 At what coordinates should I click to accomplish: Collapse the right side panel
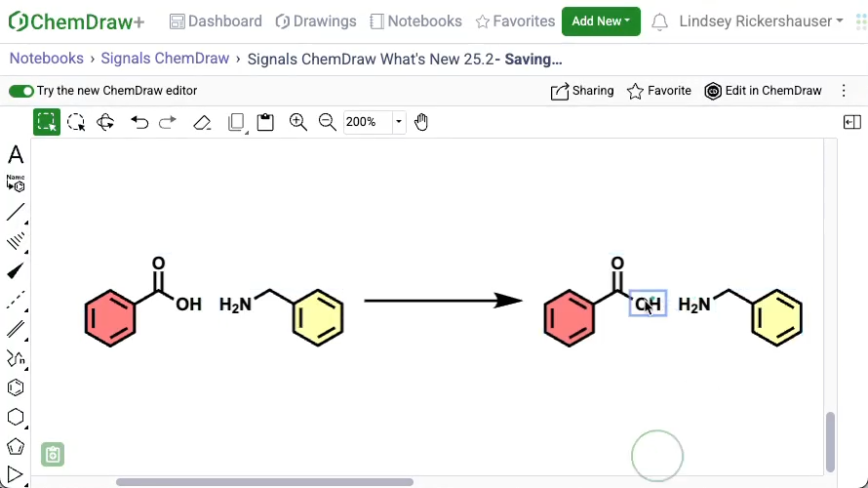pos(851,122)
